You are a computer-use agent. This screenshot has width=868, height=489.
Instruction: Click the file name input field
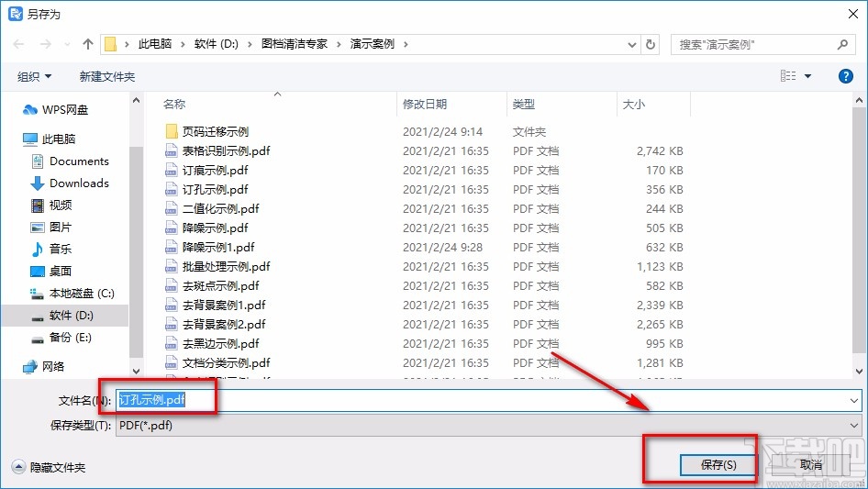488,400
